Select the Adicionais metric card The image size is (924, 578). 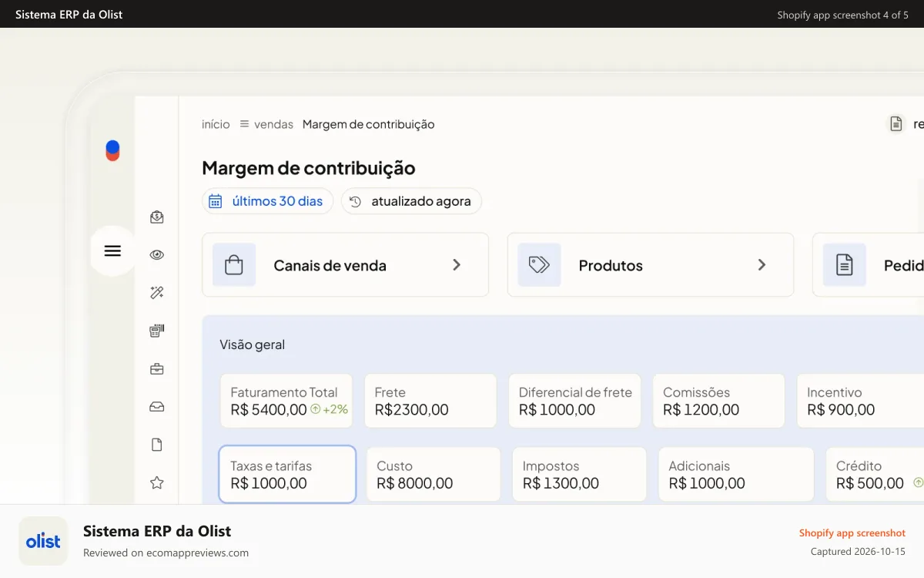[x=736, y=475]
